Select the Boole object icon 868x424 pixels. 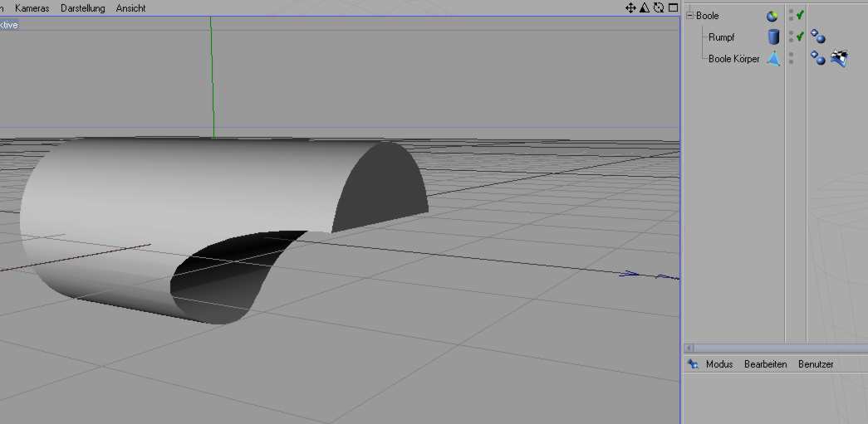click(x=772, y=16)
